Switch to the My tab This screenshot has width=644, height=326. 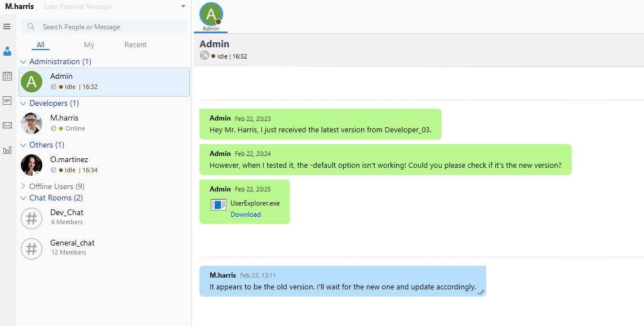(89, 44)
